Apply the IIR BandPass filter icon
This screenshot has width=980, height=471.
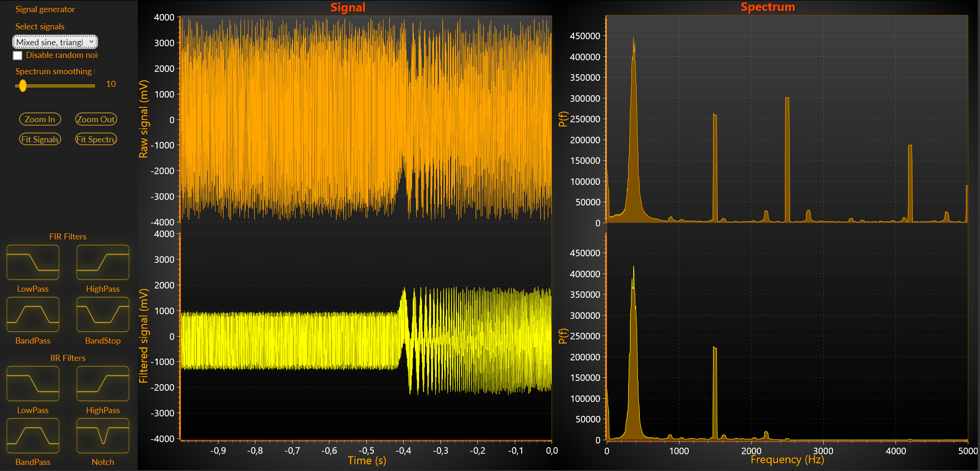(x=33, y=436)
